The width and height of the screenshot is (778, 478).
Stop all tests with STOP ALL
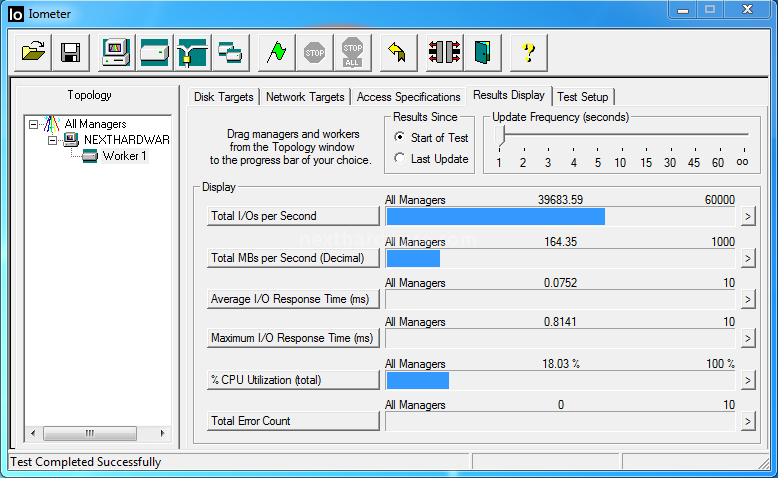click(352, 52)
